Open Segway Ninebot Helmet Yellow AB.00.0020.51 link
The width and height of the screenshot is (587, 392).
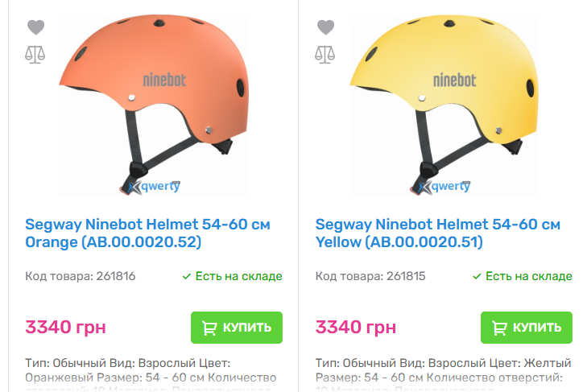(437, 233)
